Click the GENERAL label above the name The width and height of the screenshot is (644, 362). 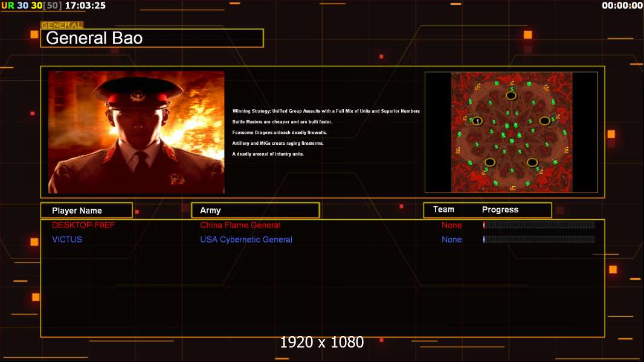(x=62, y=25)
